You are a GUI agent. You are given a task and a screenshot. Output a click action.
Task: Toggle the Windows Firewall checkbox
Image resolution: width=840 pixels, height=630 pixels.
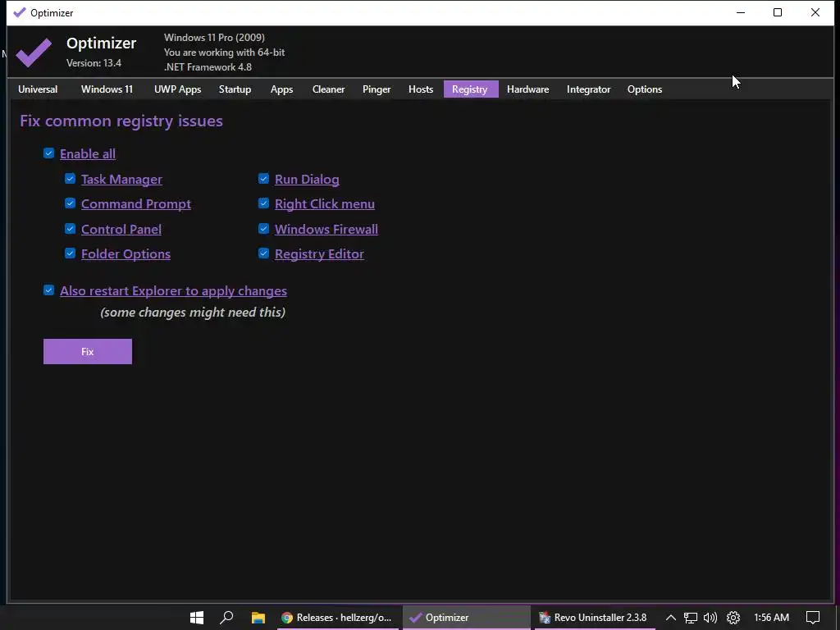click(x=263, y=229)
